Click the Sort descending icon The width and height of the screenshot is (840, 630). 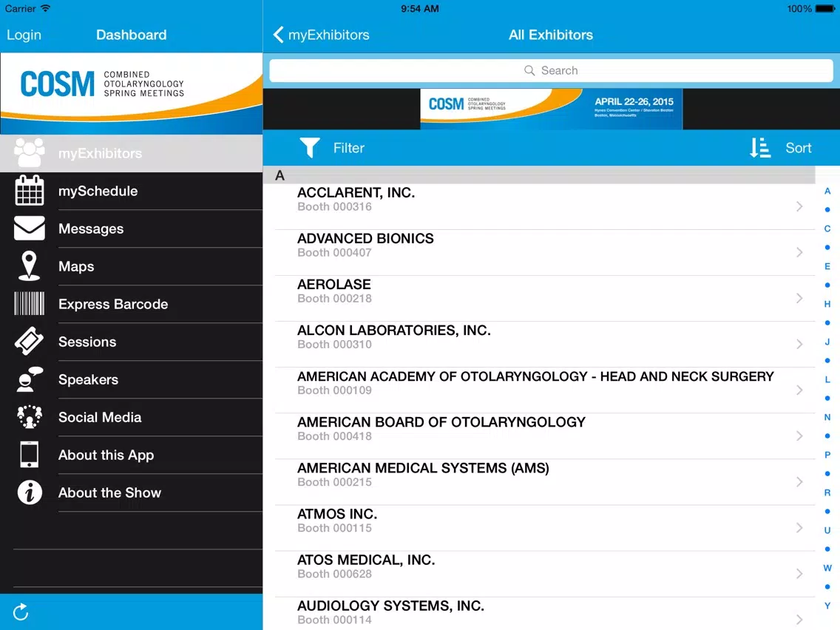click(759, 148)
